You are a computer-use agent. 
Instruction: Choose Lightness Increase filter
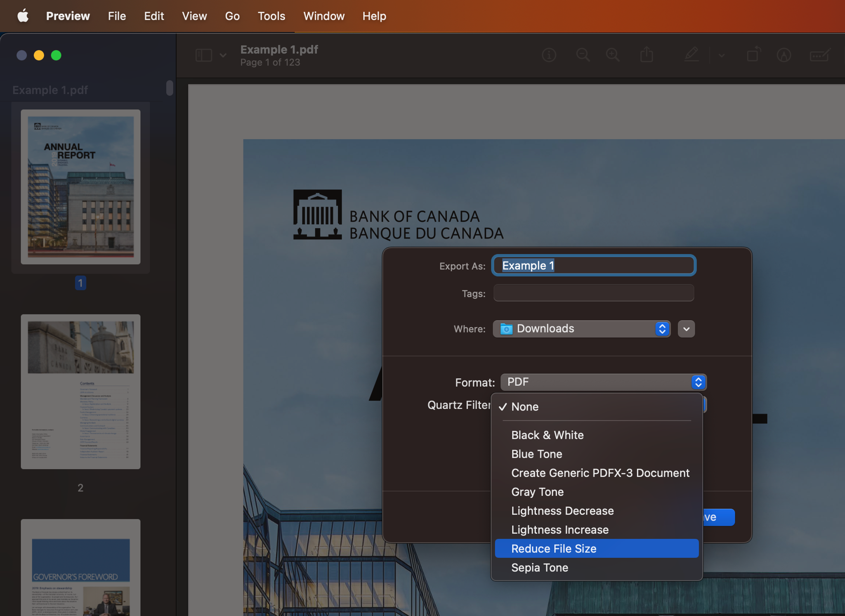[x=597, y=530]
